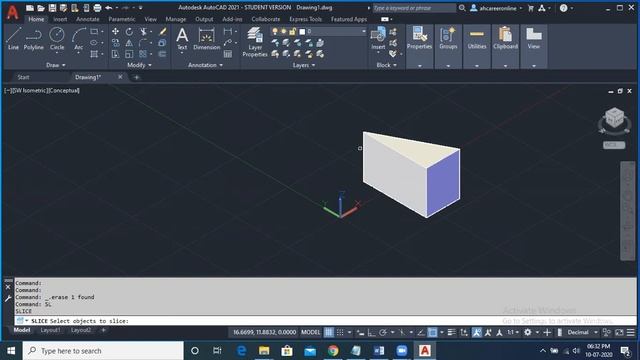The image size is (640, 360).
Task: Toggle object snap in status bar
Action: [x=432, y=332]
